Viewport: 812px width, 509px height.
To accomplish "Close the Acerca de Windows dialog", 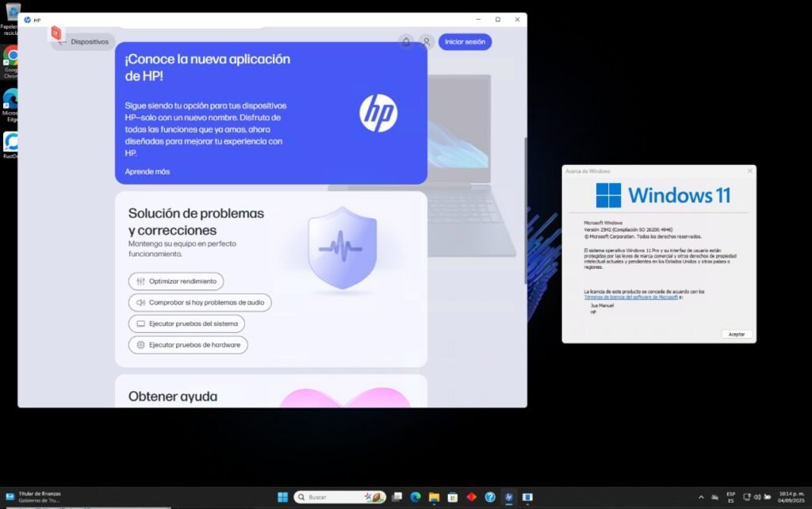I will click(x=749, y=171).
